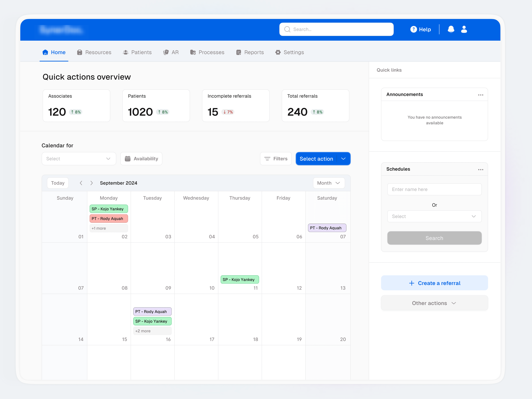Open the Settings tab
Image resolution: width=532 pixels, height=399 pixels.
pyautogui.click(x=290, y=52)
